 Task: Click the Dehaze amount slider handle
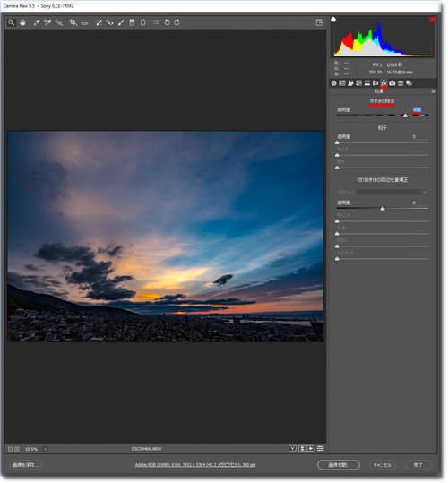tap(406, 116)
